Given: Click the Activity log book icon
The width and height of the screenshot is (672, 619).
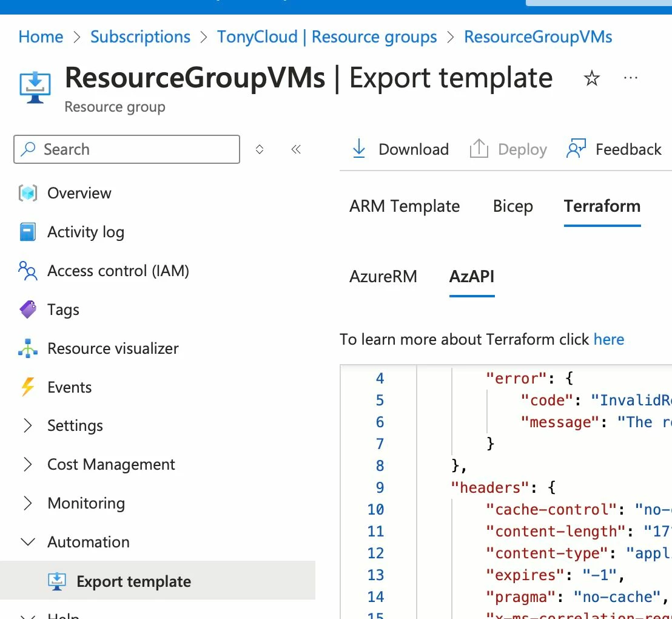Looking at the screenshot, I should pyautogui.click(x=28, y=232).
